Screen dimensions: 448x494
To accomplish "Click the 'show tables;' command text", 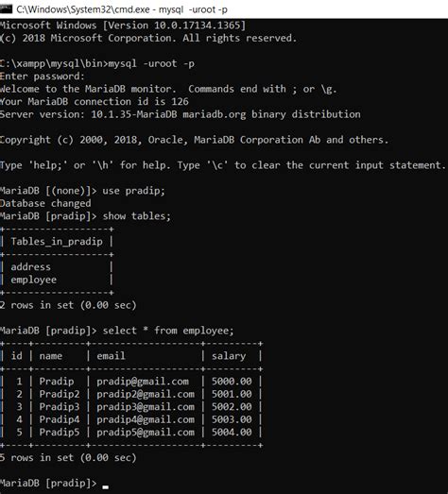I will (x=136, y=216).
